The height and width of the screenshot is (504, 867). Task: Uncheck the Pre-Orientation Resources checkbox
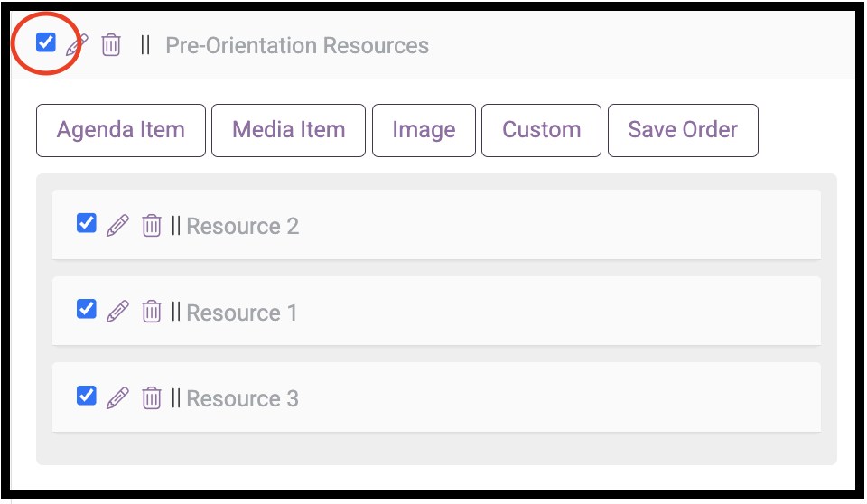pyautogui.click(x=46, y=42)
